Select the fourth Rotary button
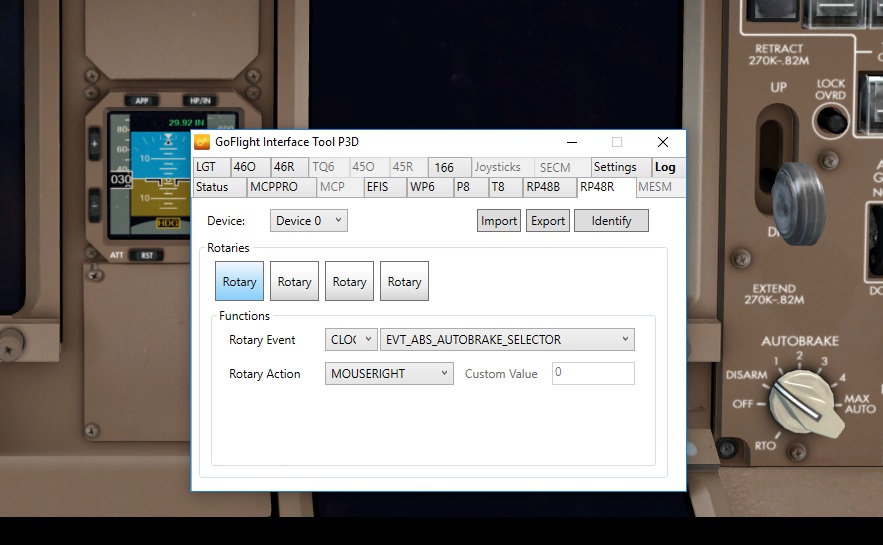The width and height of the screenshot is (883, 545). coord(404,282)
